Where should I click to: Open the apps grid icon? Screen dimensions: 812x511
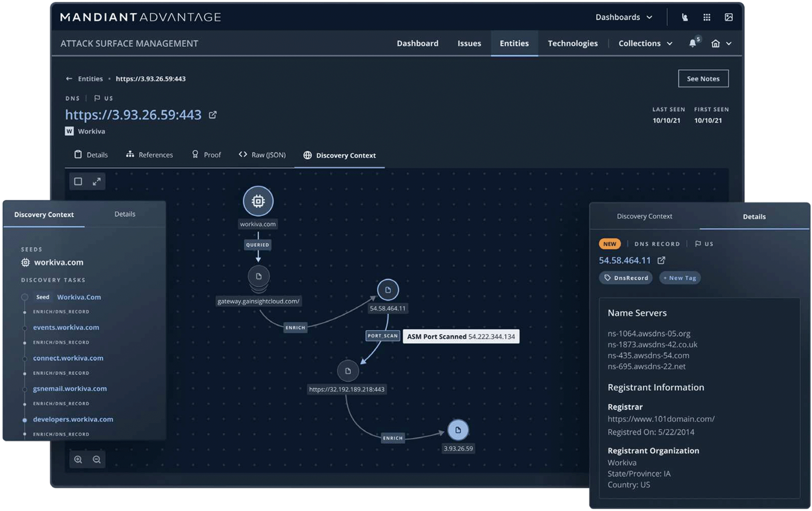pyautogui.click(x=707, y=17)
